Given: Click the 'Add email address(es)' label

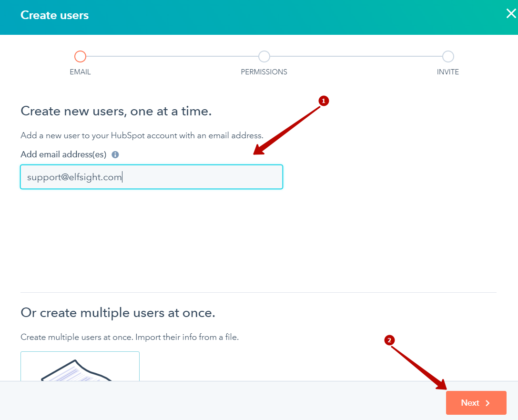Looking at the screenshot, I should click(x=63, y=154).
